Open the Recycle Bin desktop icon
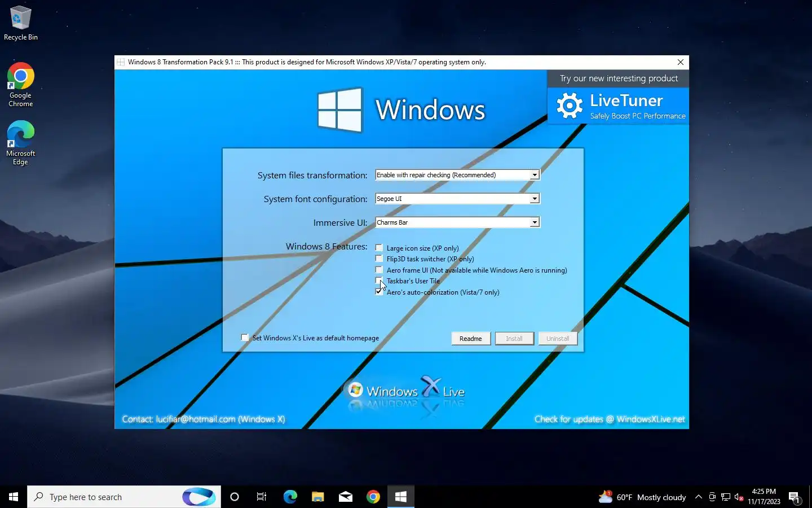812x508 pixels. (x=20, y=23)
